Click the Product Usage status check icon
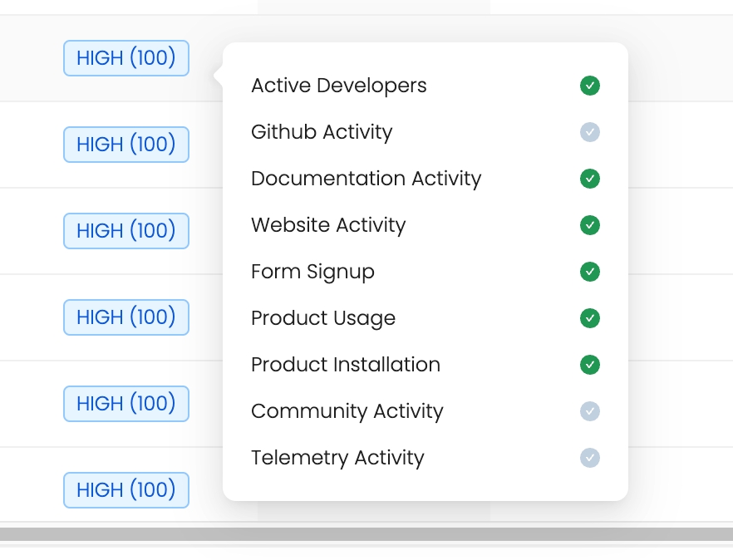This screenshot has width=733, height=560. [589, 318]
